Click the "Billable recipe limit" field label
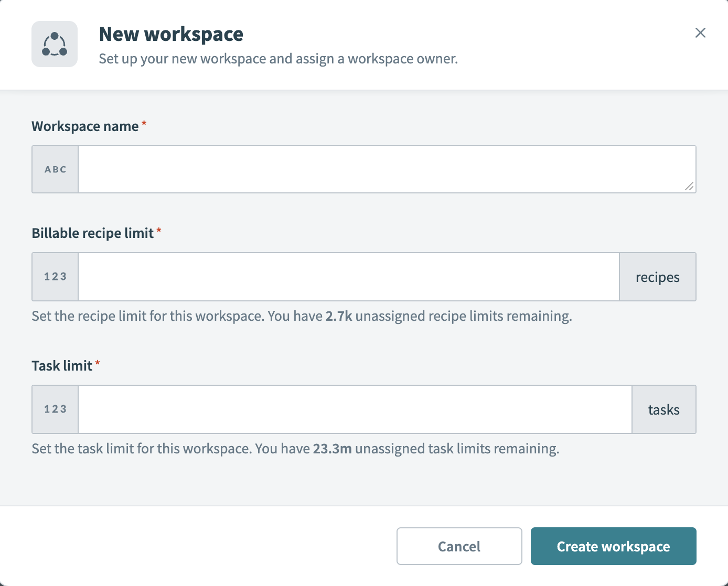 click(x=93, y=233)
